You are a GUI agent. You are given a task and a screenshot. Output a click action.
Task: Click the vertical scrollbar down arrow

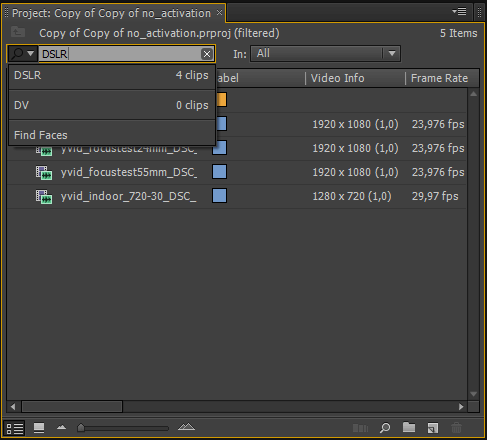[473, 394]
